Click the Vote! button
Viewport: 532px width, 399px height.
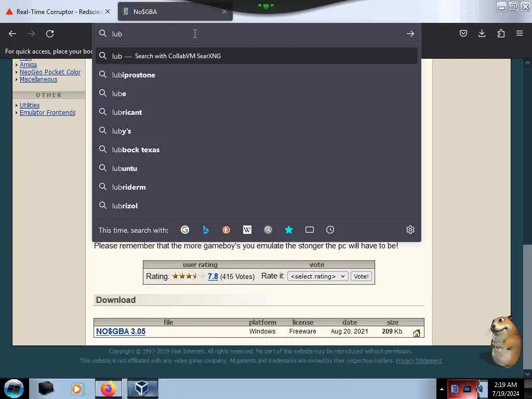(361, 276)
